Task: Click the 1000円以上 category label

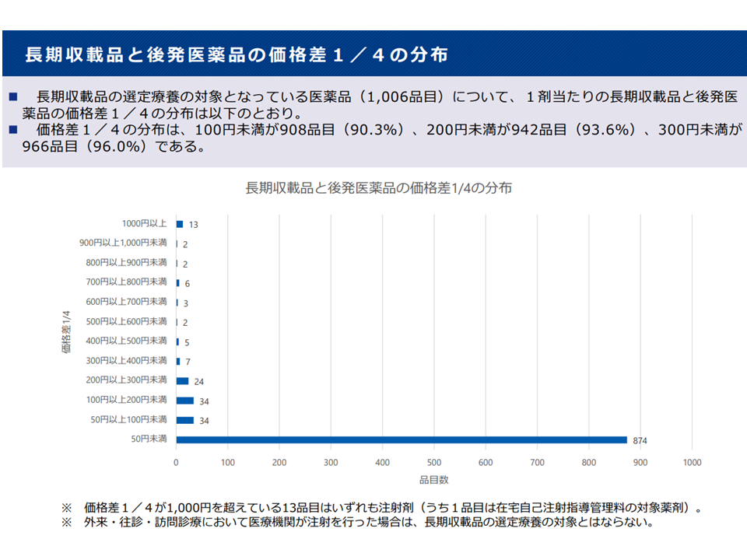Action: (x=144, y=223)
